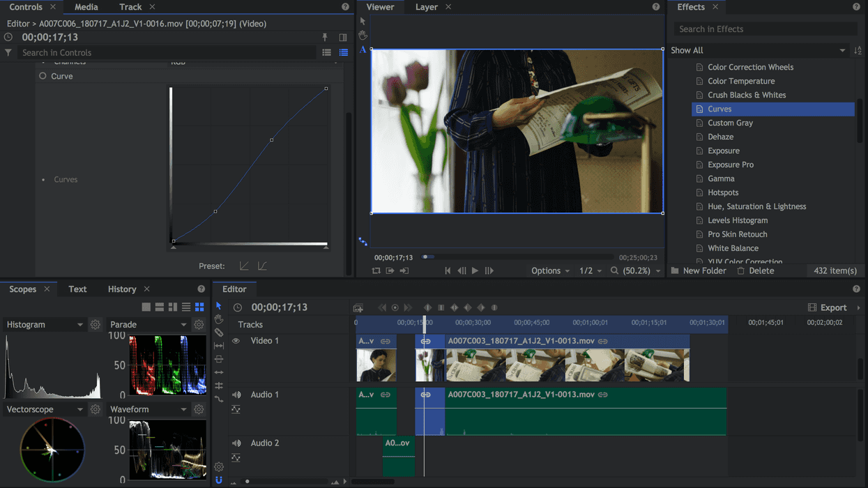Pin the Controls panel
Screen dimensions: 868x488
325,38
